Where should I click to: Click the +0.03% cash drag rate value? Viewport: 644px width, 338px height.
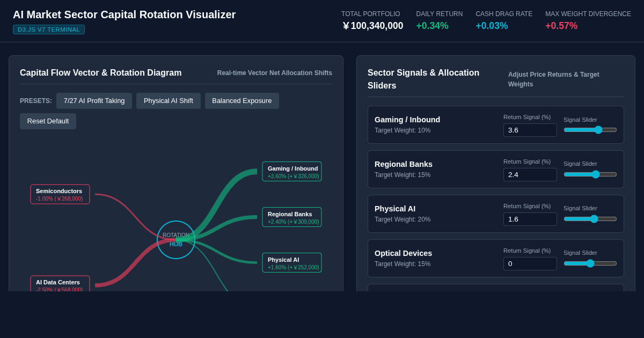point(492,26)
